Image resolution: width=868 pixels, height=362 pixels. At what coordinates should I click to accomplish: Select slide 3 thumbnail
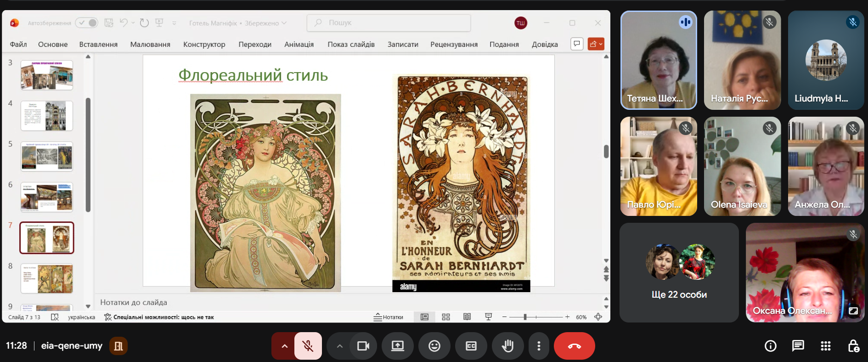(47, 75)
